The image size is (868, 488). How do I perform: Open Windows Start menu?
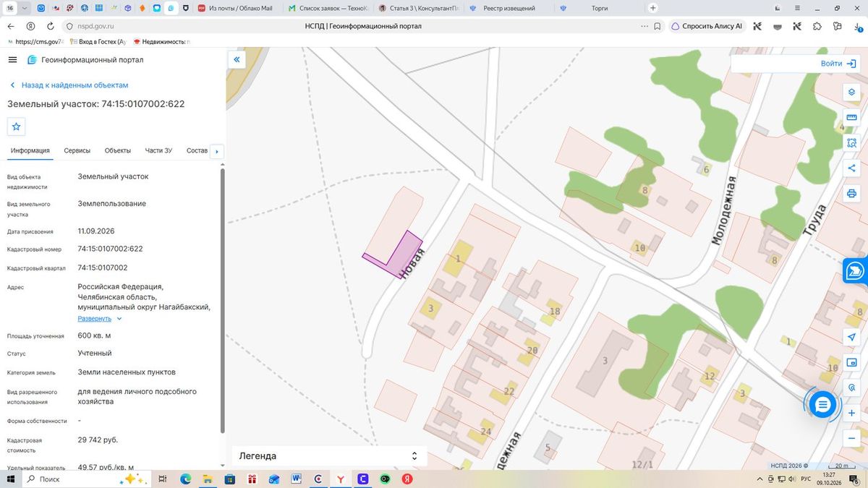pyautogui.click(x=11, y=479)
